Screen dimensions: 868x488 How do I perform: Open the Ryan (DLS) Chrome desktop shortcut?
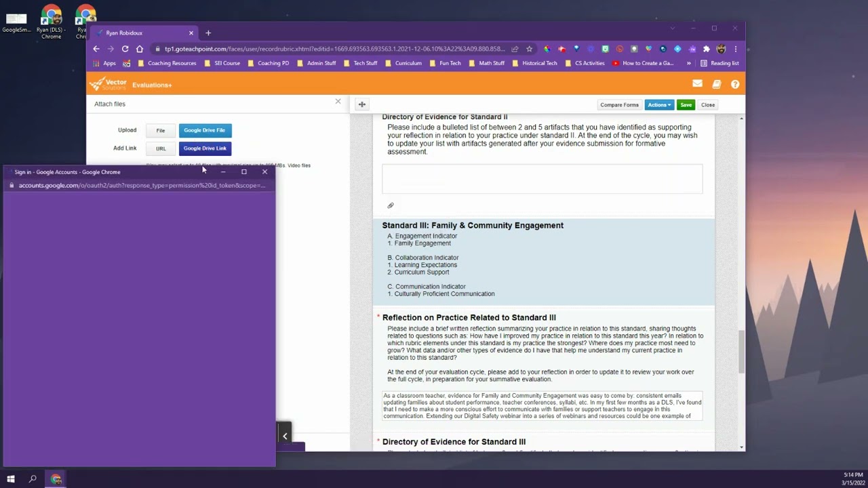(x=52, y=22)
